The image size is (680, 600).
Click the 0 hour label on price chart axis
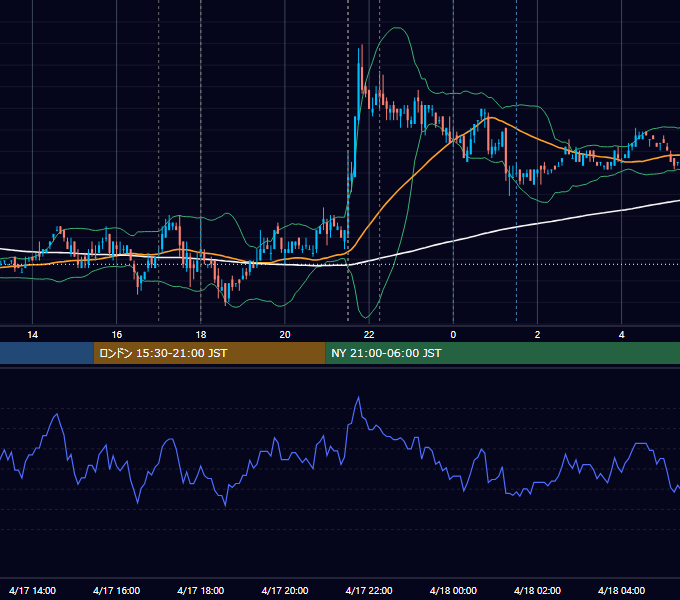[x=453, y=335]
